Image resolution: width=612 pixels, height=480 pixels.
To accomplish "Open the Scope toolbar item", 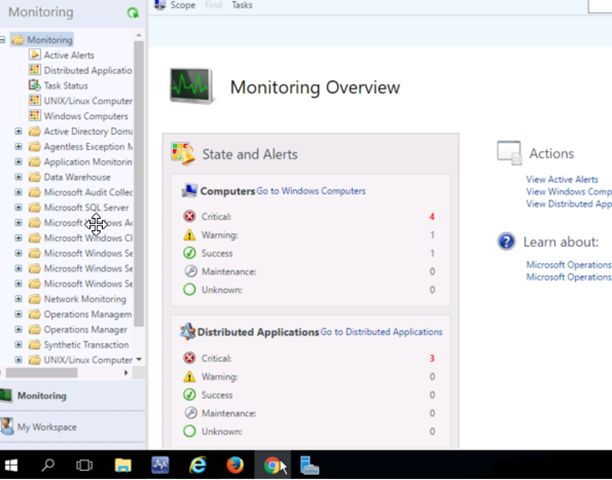I will tap(183, 5).
